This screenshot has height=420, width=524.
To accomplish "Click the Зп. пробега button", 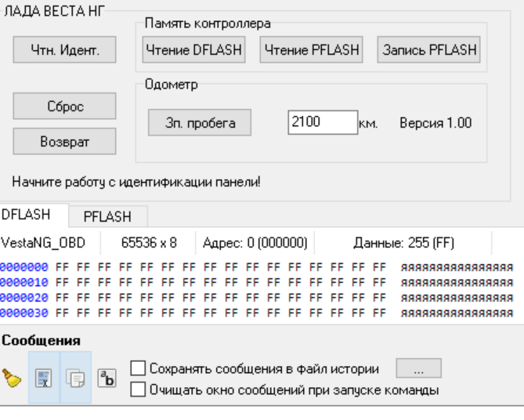I will point(200,123).
